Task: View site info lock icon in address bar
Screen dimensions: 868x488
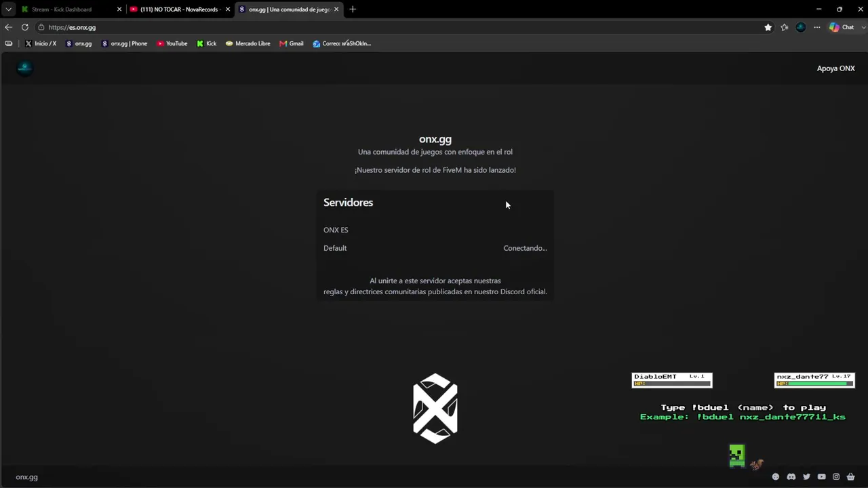Action: tap(41, 27)
